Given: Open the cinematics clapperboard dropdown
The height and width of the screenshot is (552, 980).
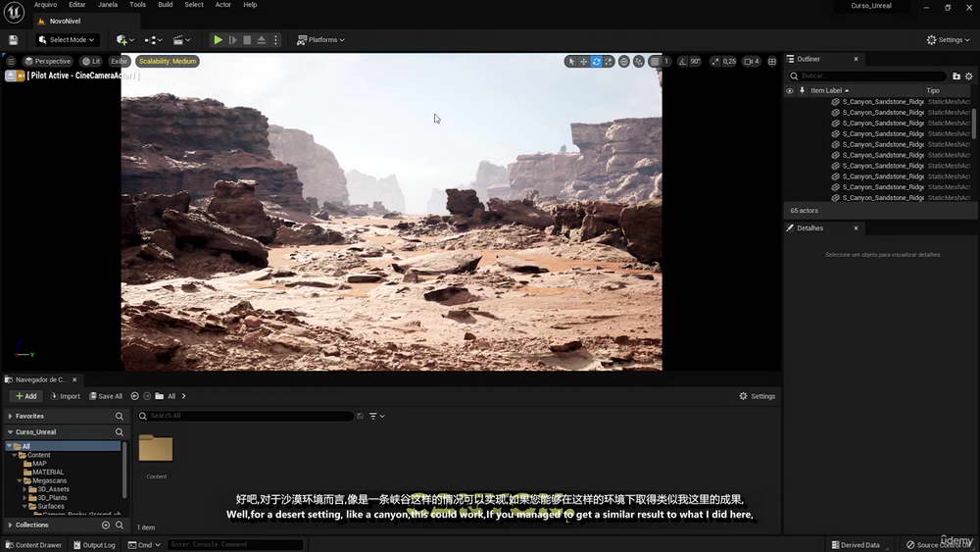Looking at the screenshot, I should (x=181, y=40).
